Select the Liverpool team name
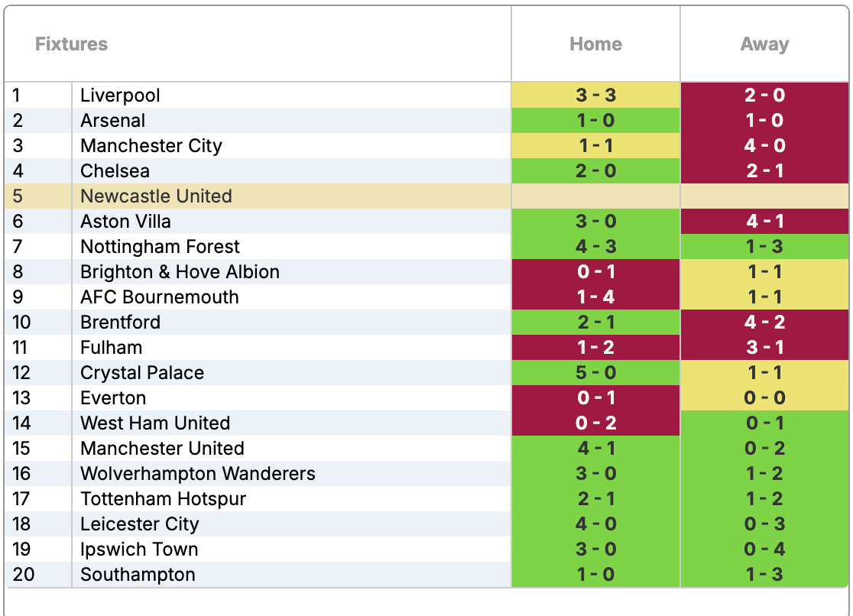Image resolution: width=853 pixels, height=616 pixels. point(120,96)
